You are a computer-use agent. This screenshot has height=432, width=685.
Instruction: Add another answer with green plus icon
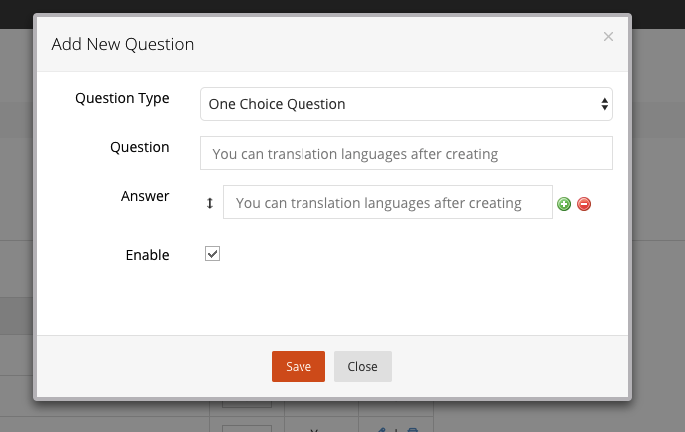point(564,204)
